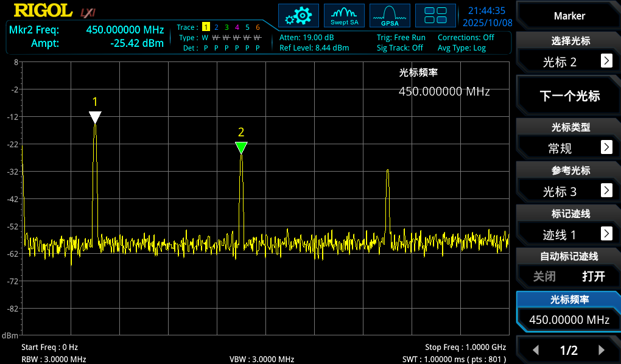Image resolution: width=621 pixels, height=364 pixels.
Task: Click the Avg Type: Log setting
Action: click(x=461, y=48)
